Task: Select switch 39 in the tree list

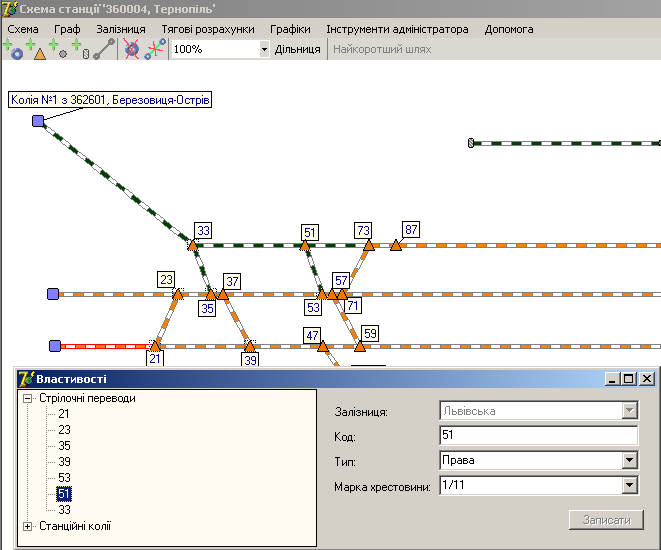Action: [x=64, y=462]
